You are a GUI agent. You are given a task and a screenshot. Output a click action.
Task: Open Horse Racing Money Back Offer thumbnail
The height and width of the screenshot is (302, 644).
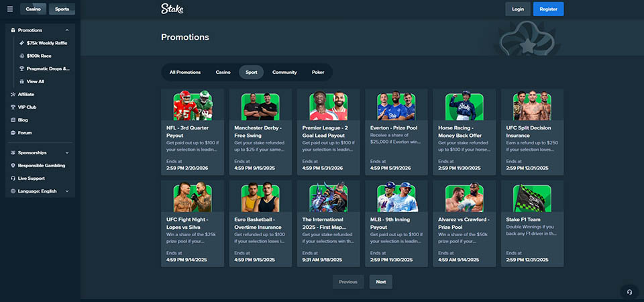click(x=464, y=105)
